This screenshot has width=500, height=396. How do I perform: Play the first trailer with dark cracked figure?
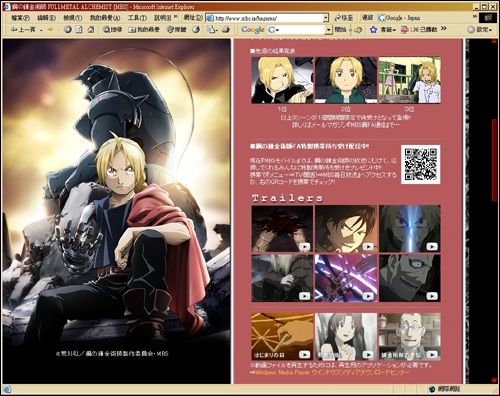[282, 229]
